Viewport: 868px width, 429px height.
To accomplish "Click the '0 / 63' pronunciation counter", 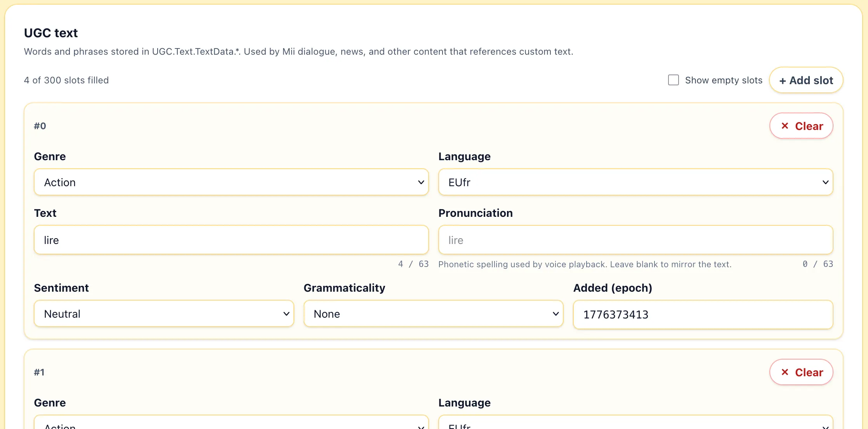I will (818, 264).
